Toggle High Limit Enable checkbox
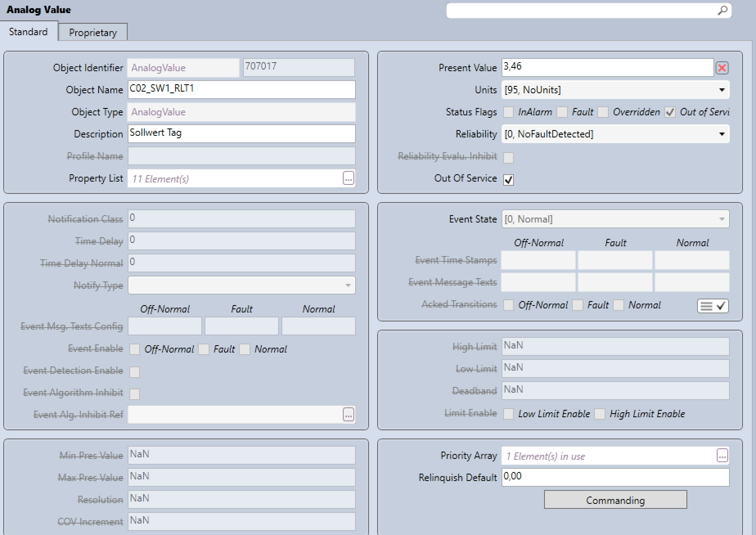The width and height of the screenshot is (756, 535). coord(600,414)
